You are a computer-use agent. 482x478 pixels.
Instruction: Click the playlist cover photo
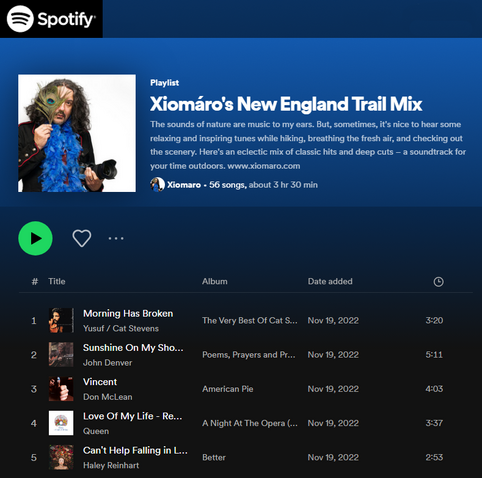[77, 133]
